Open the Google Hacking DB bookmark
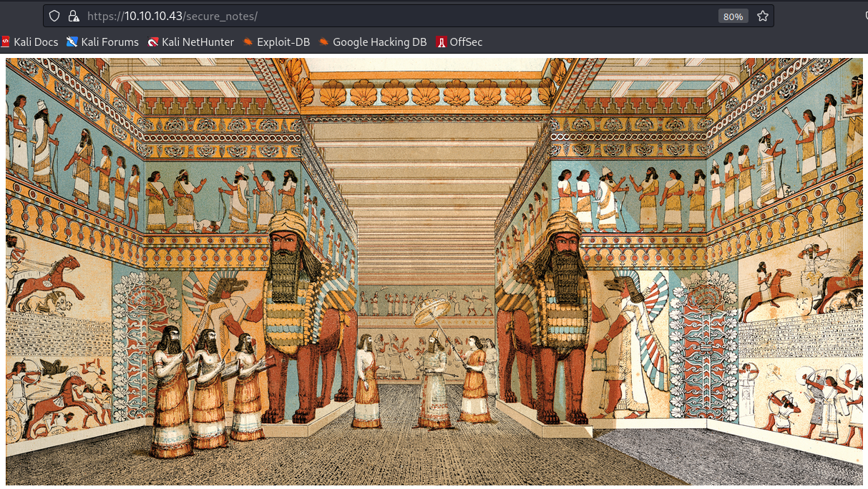This screenshot has height=489, width=868. pyautogui.click(x=373, y=42)
